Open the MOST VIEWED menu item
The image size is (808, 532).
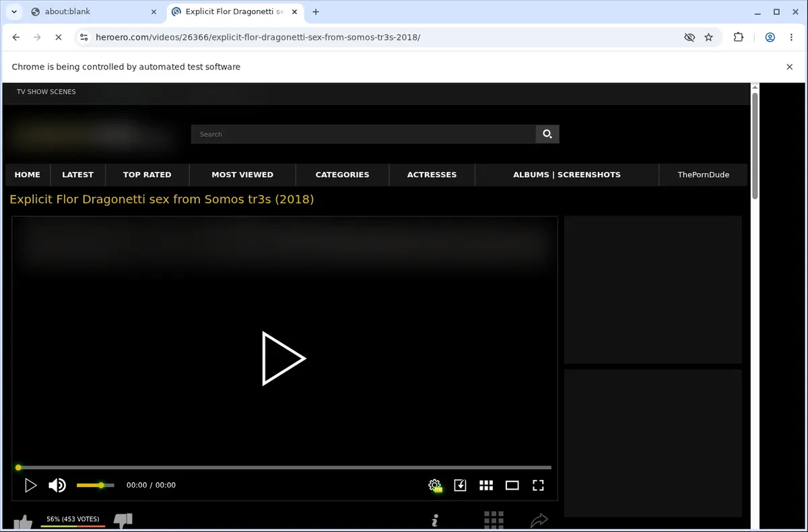(242, 174)
